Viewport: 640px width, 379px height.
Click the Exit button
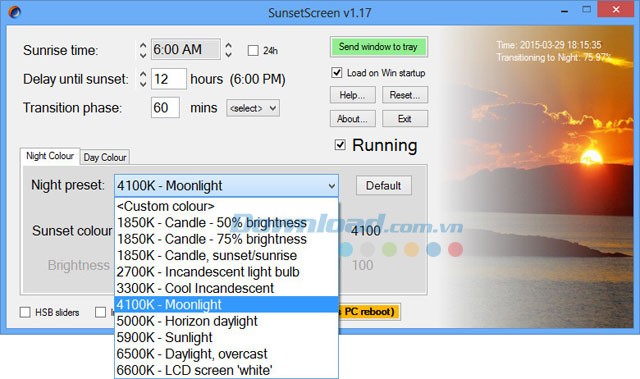405,119
